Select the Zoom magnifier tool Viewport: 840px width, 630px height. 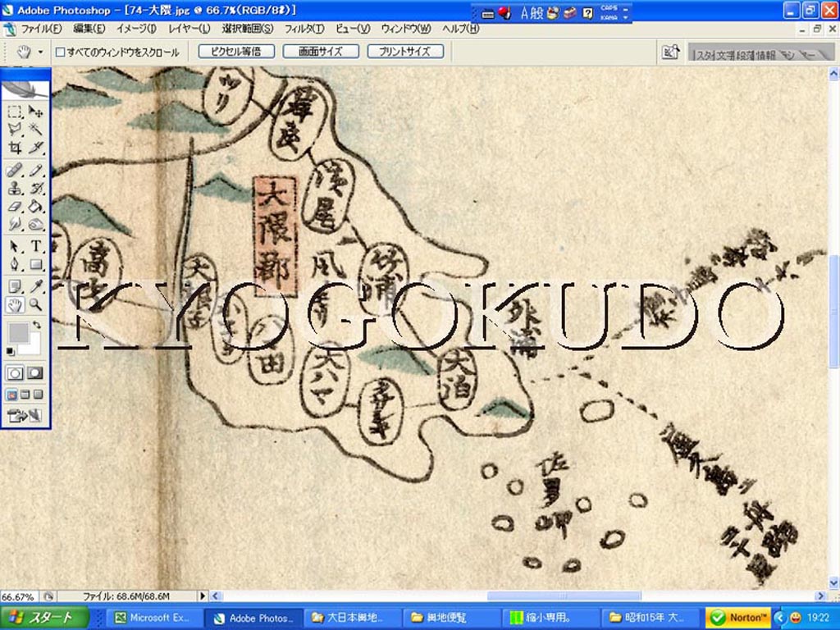[x=35, y=305]
